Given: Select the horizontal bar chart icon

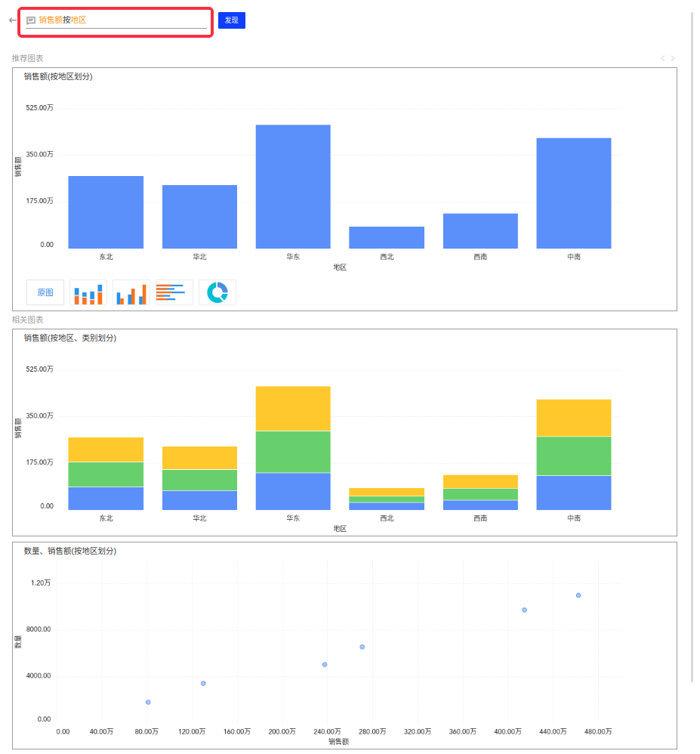Looking at the screenshot, I should (174, 292).
